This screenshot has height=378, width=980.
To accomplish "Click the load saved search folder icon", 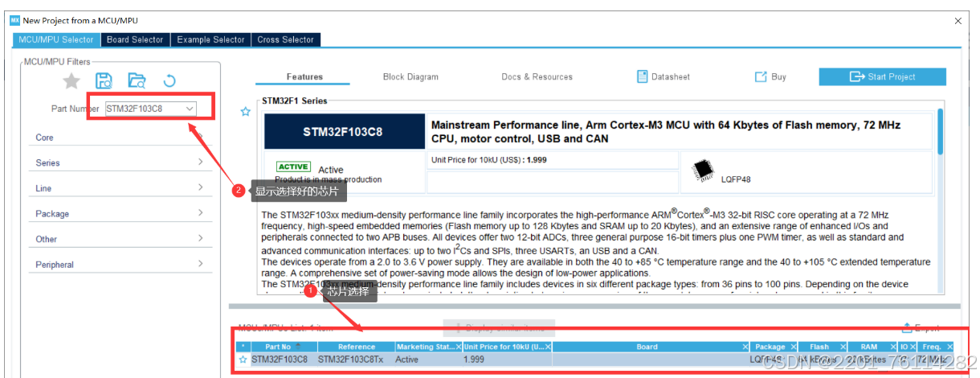I will click(137, 80).
